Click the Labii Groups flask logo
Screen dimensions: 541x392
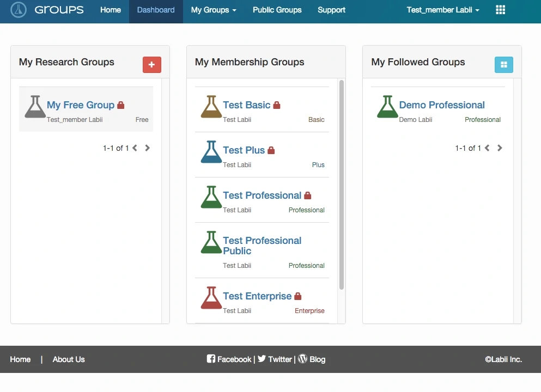tap(19, 10)
